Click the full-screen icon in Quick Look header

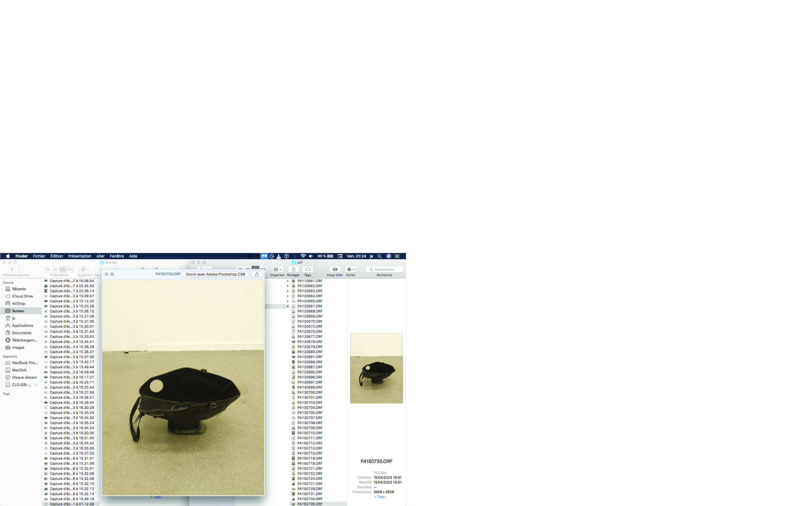pyautogui.click(x=112, y=274)
